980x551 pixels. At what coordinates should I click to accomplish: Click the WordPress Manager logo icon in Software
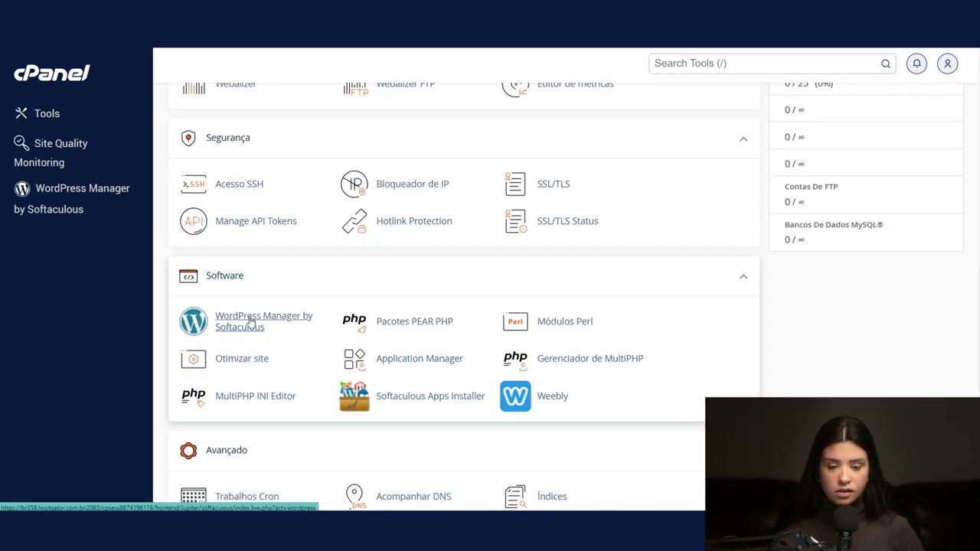click(194, 321)
